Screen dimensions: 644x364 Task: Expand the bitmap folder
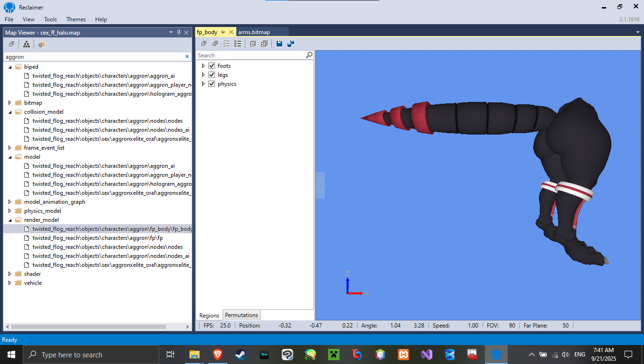pos(10,103)
